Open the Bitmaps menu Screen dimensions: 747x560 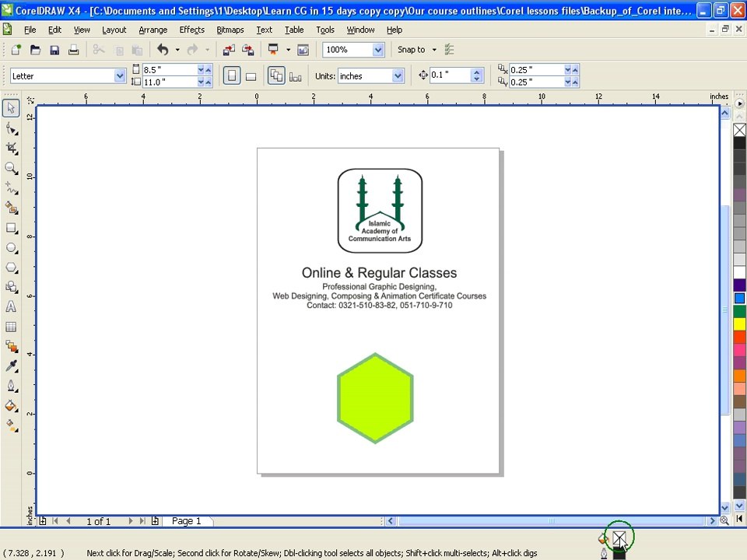[x=230, y=30]
